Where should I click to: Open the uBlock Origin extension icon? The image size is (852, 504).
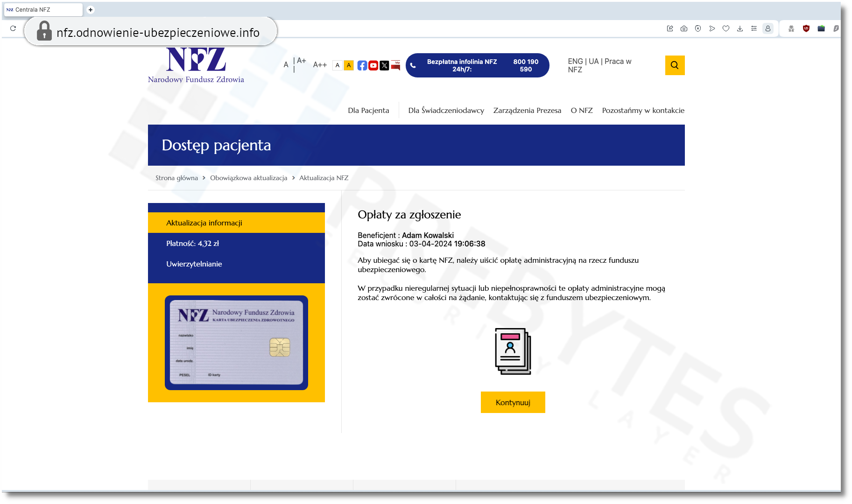tap(806, 28)
